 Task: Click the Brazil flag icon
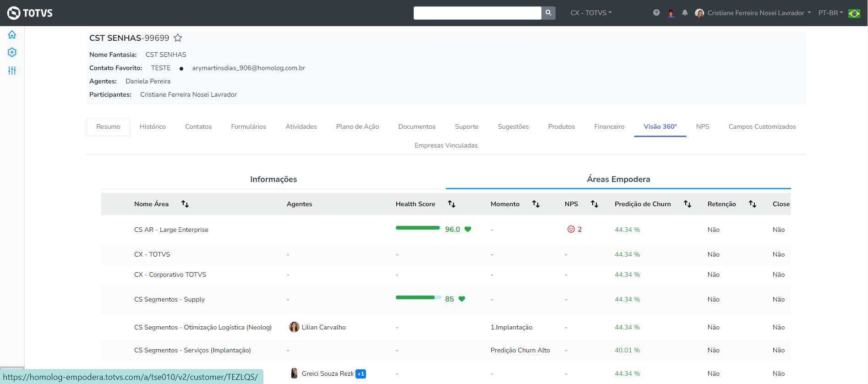[854, 13]
